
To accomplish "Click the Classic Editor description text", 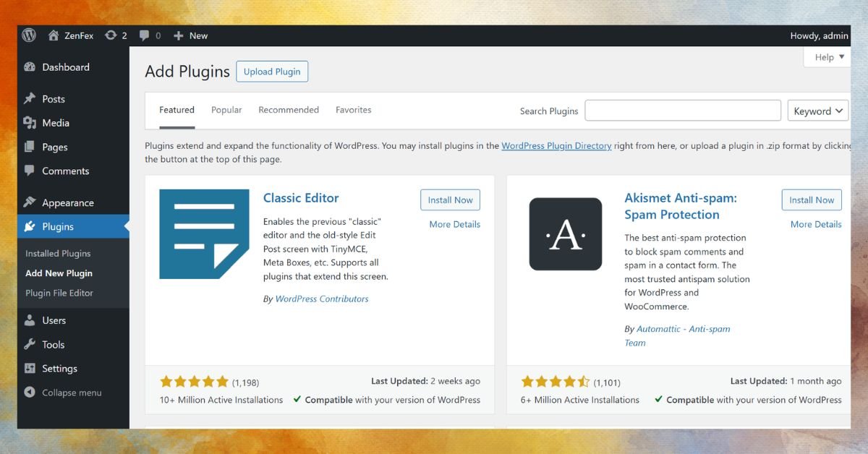I will (x=325, y=249).
